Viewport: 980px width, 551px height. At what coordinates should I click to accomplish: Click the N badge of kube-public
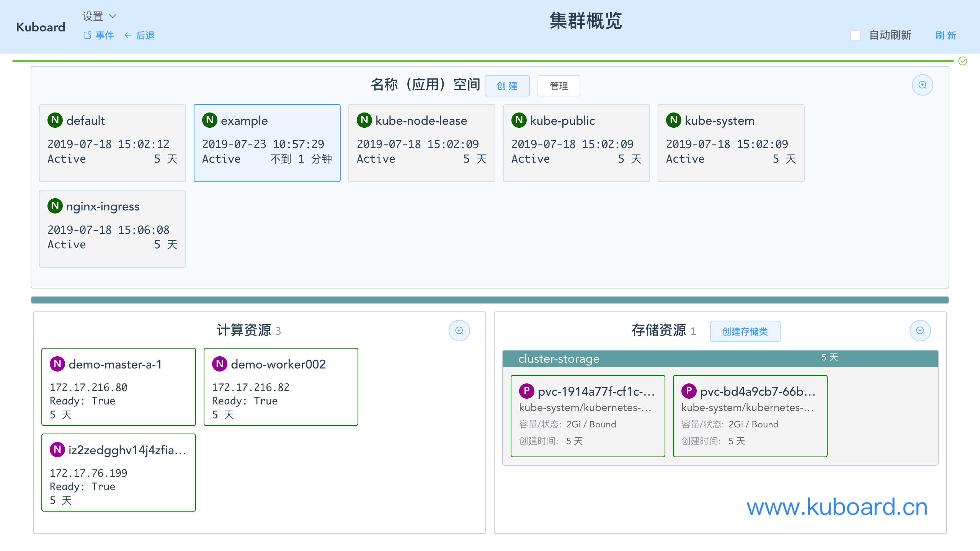pyautogui.click(x=519, y=120)
